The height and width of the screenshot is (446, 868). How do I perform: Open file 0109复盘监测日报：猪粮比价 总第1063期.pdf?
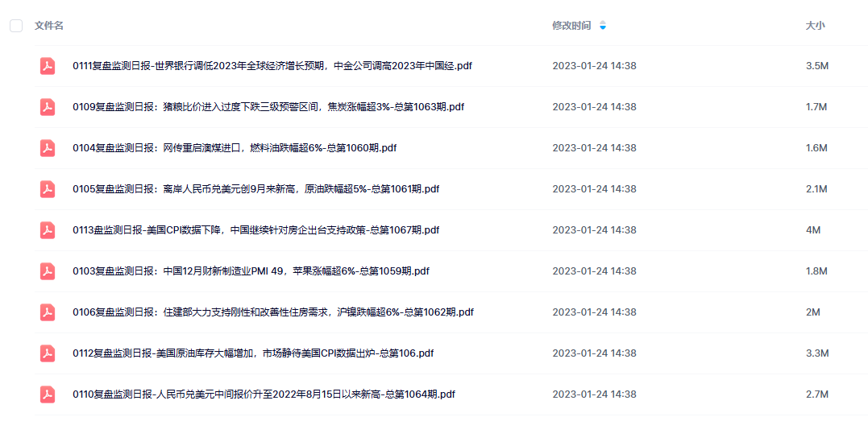[268, 106]
